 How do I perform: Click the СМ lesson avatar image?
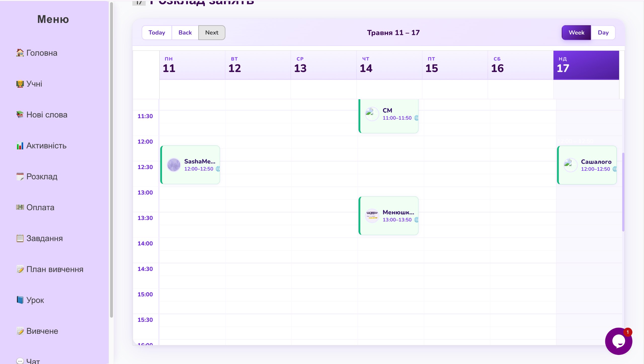pyautogui.click(x=372, y=114)
